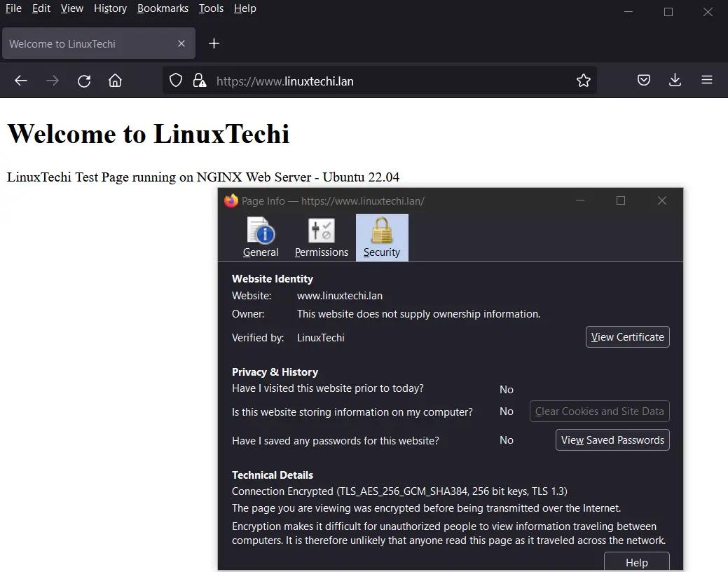The width and height of the screenshot is (728, 572).
Task: Open the Tools menu
Action: [x=211, y=8]
